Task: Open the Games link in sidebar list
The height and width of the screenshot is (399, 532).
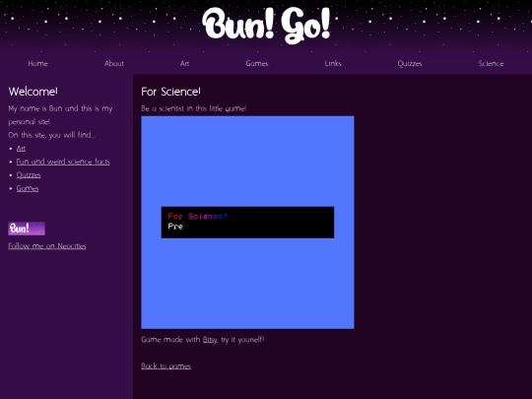Action: (28, 188)
